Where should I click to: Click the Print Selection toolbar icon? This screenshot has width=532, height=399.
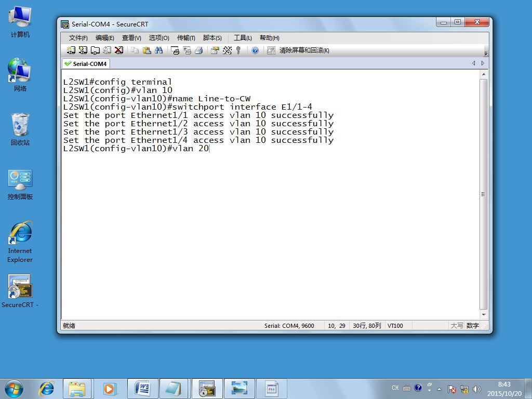(x=187, y=50)
